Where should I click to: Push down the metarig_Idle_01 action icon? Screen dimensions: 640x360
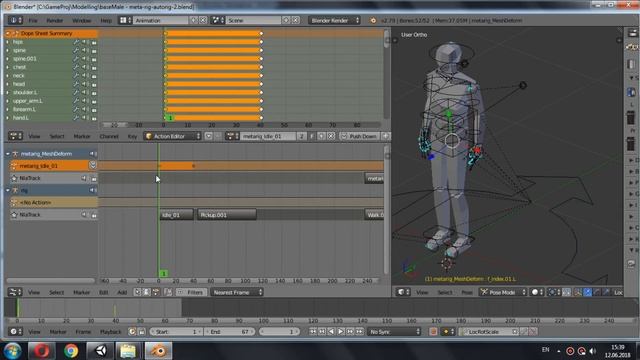pyautogui.click(x=93, y=165)
